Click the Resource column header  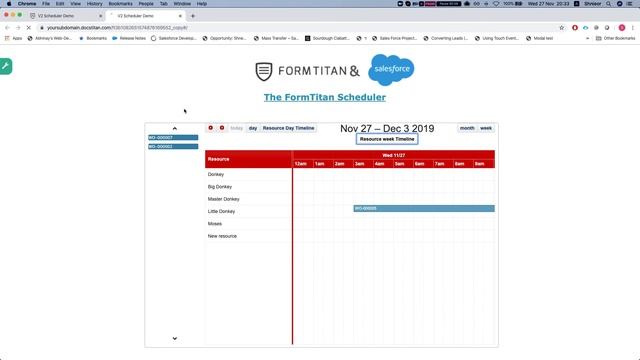tap(248, 159)
